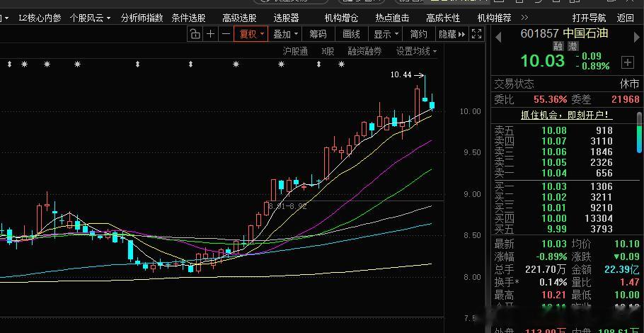
Task: Click 最高 value 10.21
Action: pyautogui.click(x=554, y=295)
